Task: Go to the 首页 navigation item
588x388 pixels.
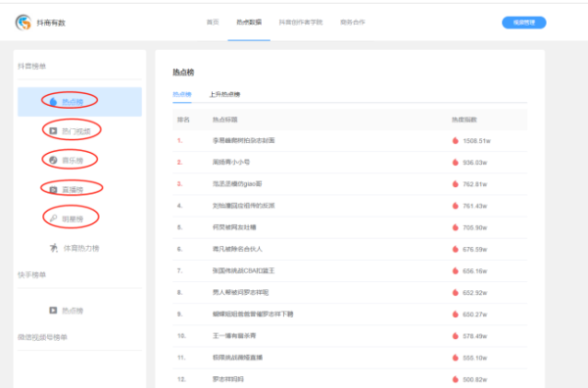Action: point(213,23)
